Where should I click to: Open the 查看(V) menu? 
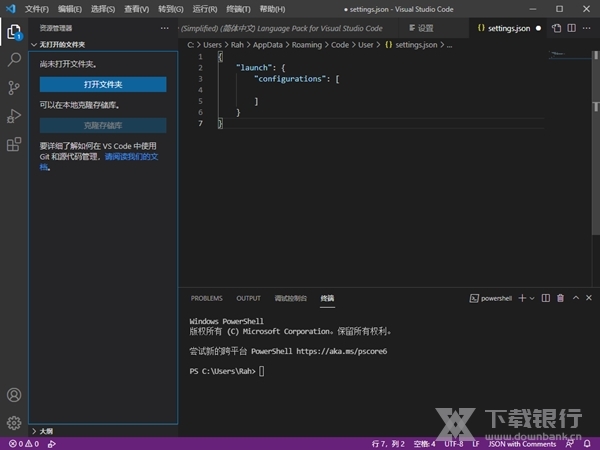pos(137,9)
